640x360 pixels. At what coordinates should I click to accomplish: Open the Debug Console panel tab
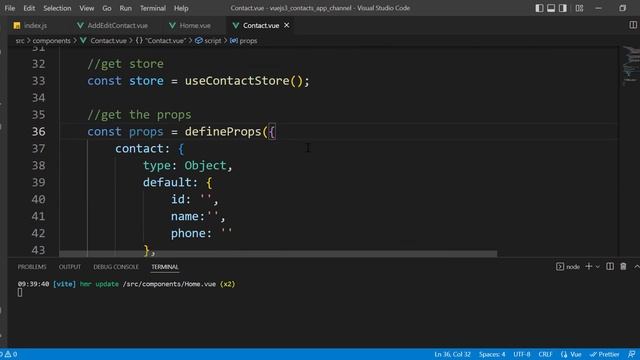pos(116,267)
